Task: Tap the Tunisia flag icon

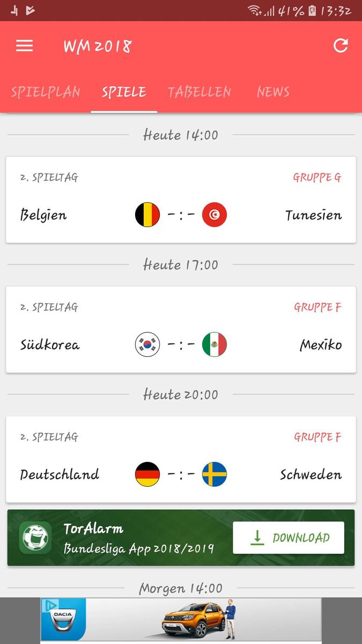Action: pos(215,215)
